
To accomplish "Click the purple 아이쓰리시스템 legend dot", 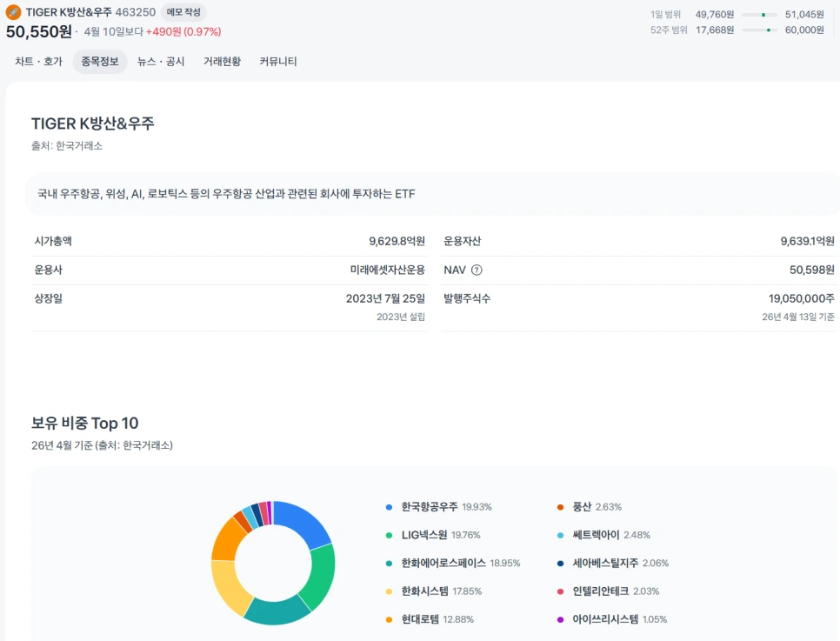I will coord(560,619).
